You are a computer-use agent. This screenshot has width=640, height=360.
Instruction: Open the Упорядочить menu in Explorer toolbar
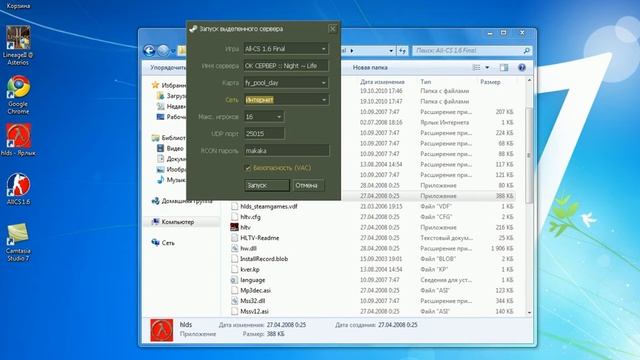167,68
